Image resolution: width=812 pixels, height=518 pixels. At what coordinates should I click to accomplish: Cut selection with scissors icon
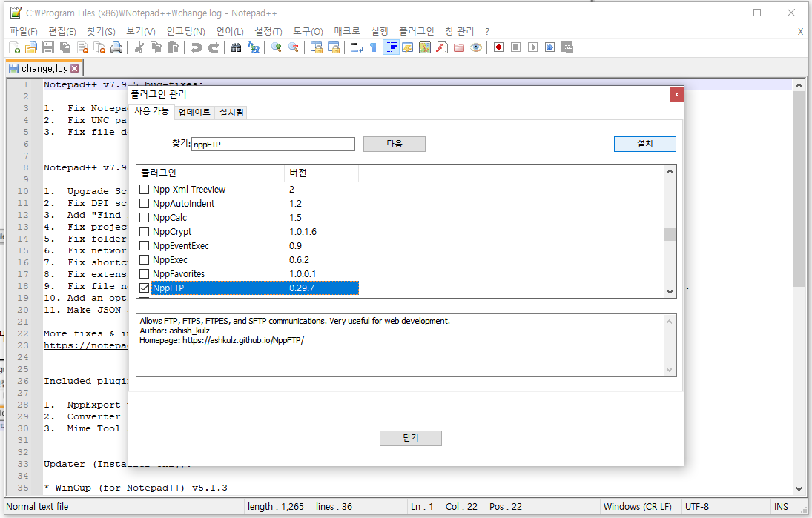coord(139,47)
